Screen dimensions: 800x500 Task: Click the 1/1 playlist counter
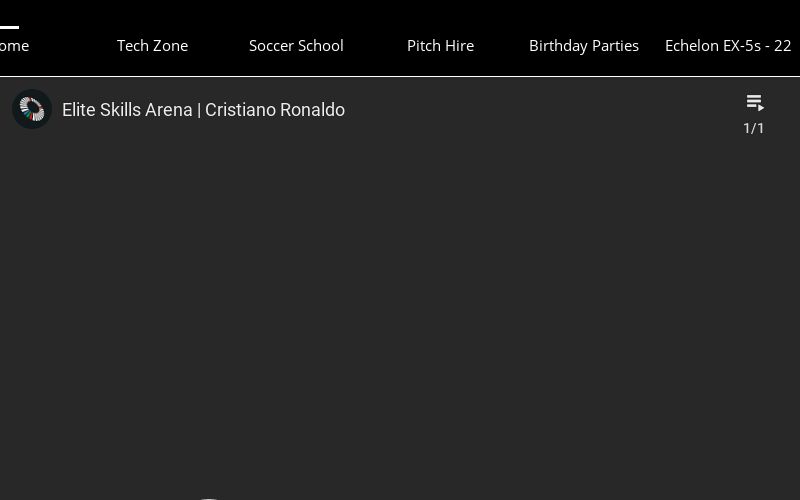[754, 128]
